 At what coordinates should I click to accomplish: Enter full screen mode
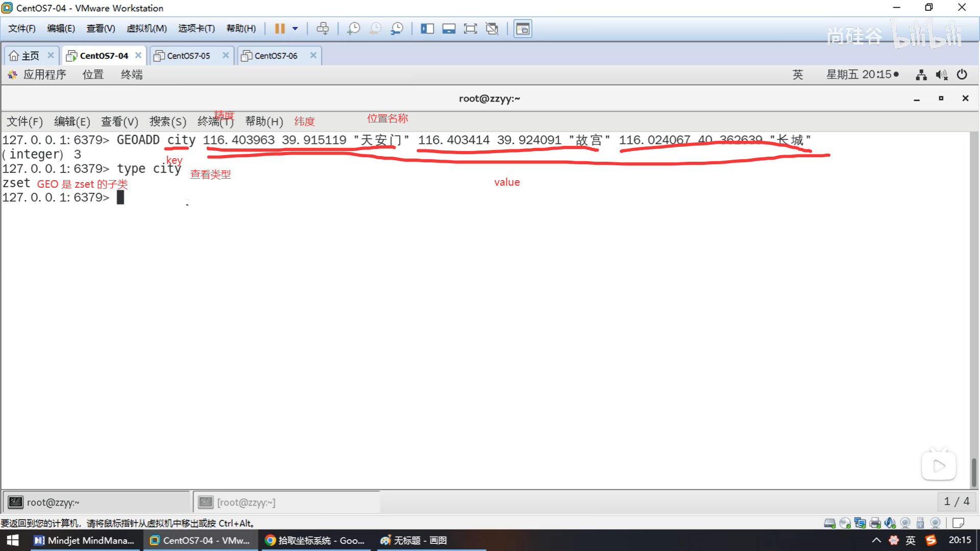click(470, 29)
